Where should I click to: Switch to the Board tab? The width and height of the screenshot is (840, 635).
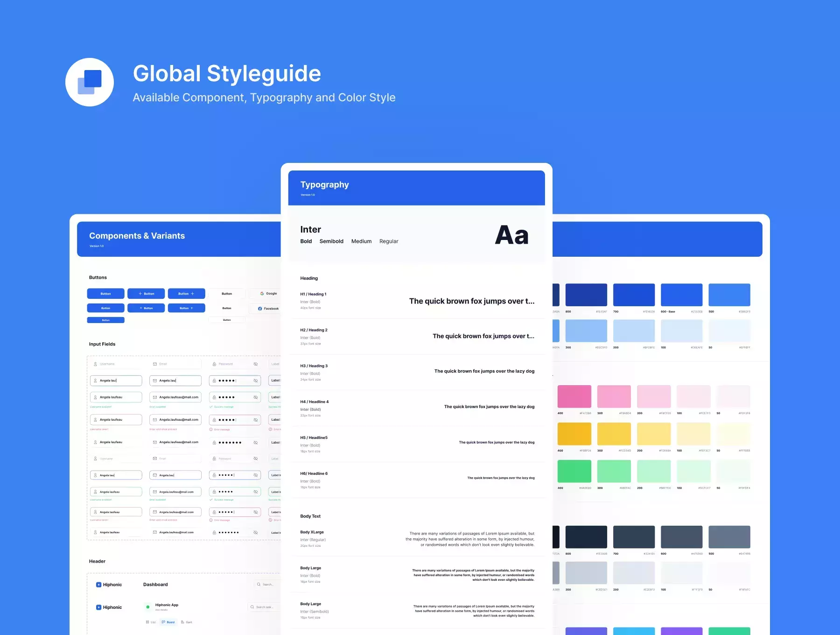pos(168,622)
